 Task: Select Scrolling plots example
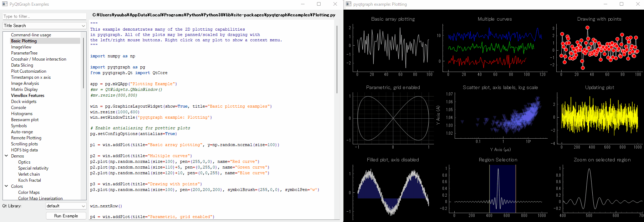pyautogui.click(x=24, y=144)
